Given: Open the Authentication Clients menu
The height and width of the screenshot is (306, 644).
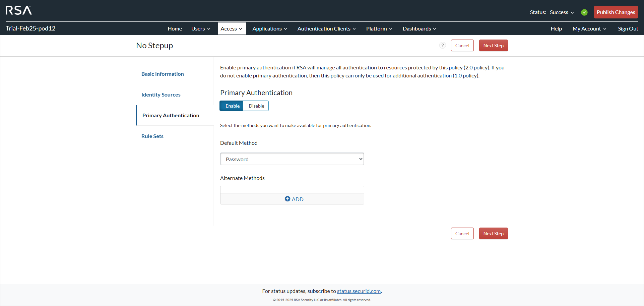Looking at the screenshot, I should pos(326,28).
